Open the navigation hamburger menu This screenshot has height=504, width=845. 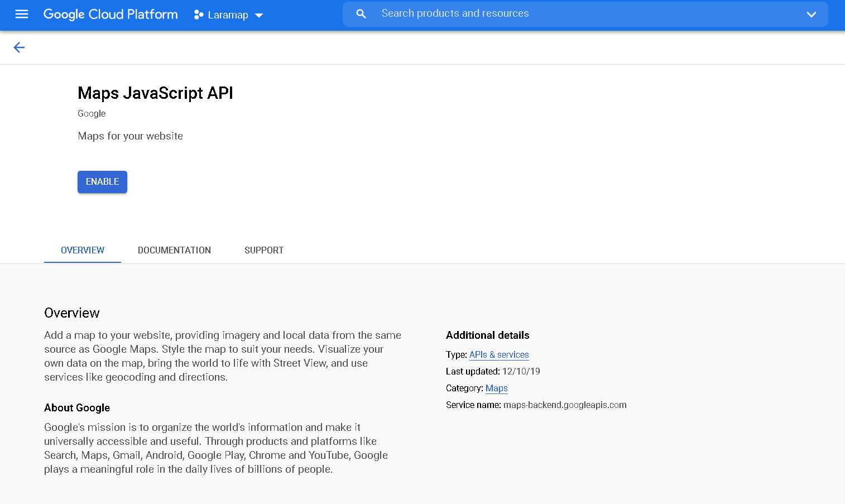coord(21,15)
